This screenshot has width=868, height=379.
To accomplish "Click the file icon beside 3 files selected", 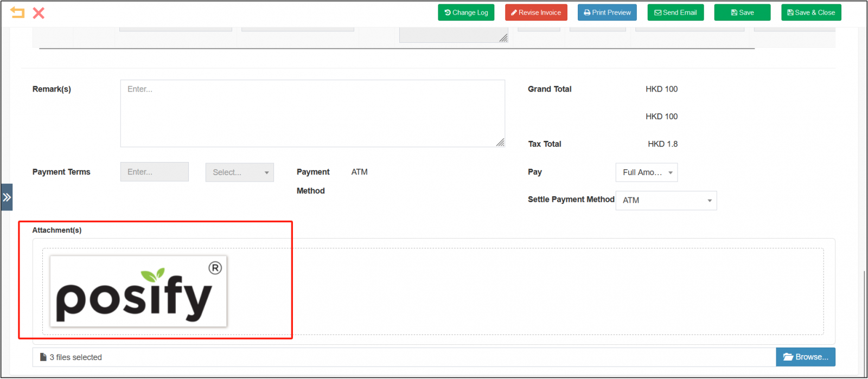I will (x=43, y=357).
